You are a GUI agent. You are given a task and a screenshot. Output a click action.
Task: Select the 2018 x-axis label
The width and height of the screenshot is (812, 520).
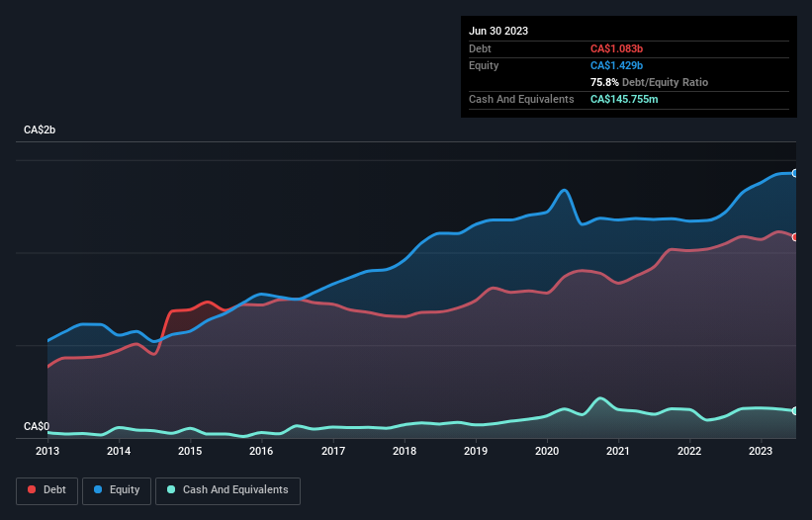[405, 451]
